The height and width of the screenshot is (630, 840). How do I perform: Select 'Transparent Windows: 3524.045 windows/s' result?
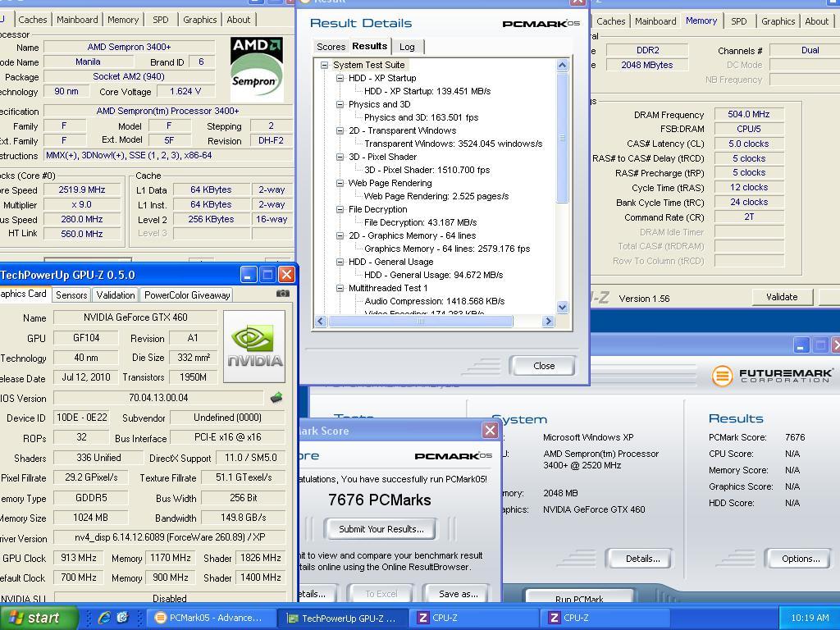pyautogui.click(x=453, y=144)
